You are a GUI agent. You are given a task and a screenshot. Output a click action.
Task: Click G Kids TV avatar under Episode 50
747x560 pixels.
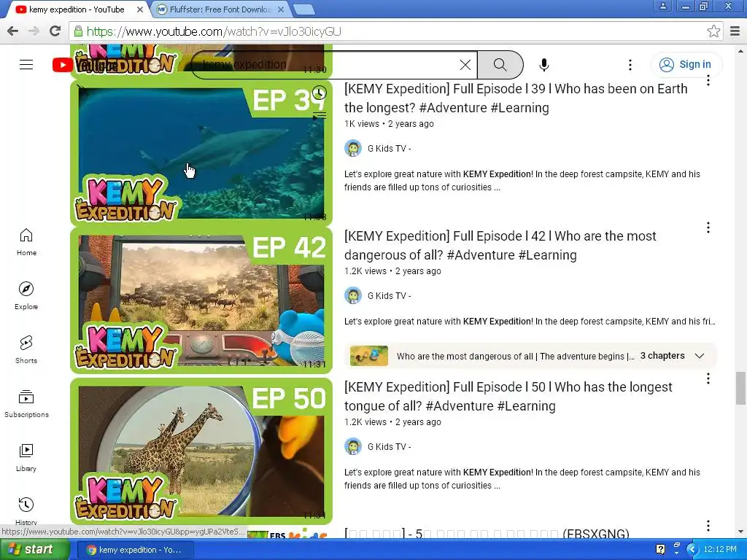coord(353,447)
